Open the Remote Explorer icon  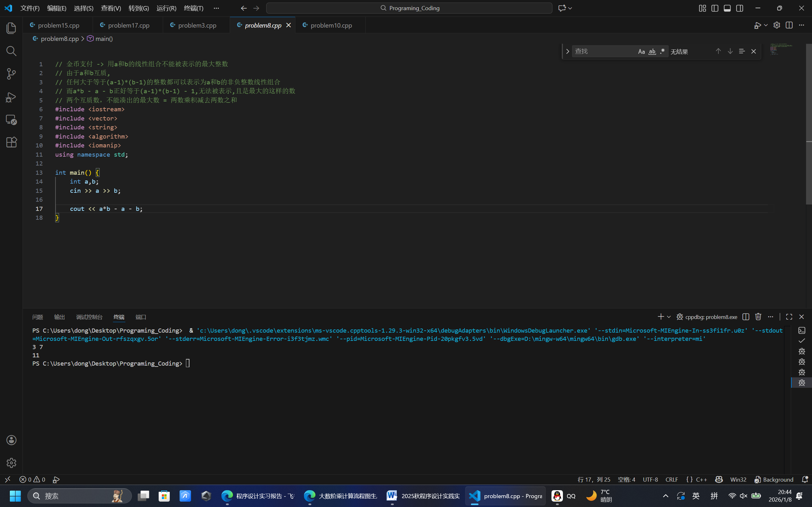11,120
